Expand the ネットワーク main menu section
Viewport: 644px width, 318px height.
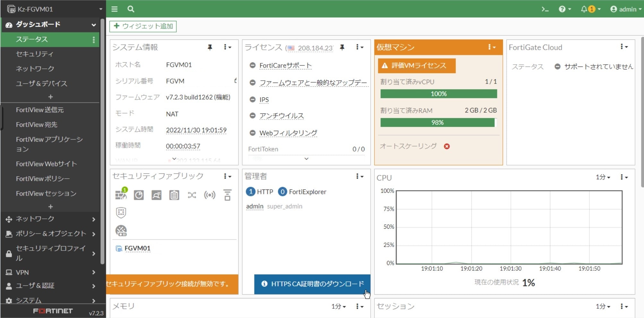point(50,219)
